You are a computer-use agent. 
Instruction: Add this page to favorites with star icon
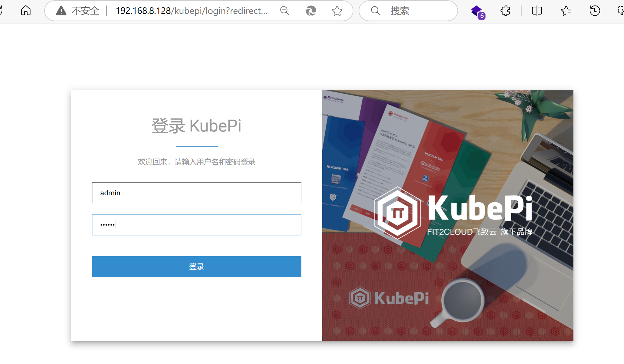coord(337,11)
